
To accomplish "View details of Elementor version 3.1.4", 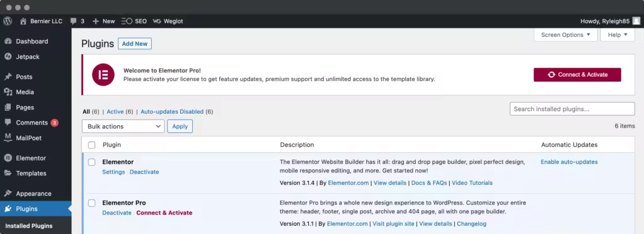I will coord(390,183).
